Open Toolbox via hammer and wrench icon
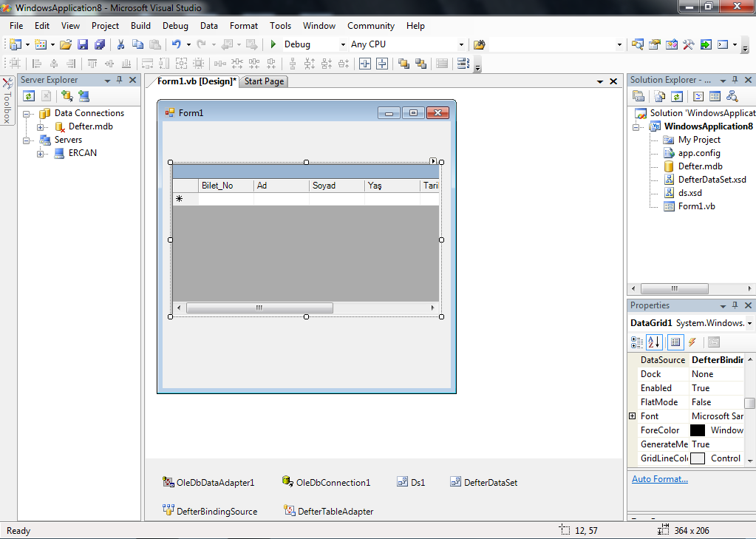 pyautogui.click(x=689, y=44)
